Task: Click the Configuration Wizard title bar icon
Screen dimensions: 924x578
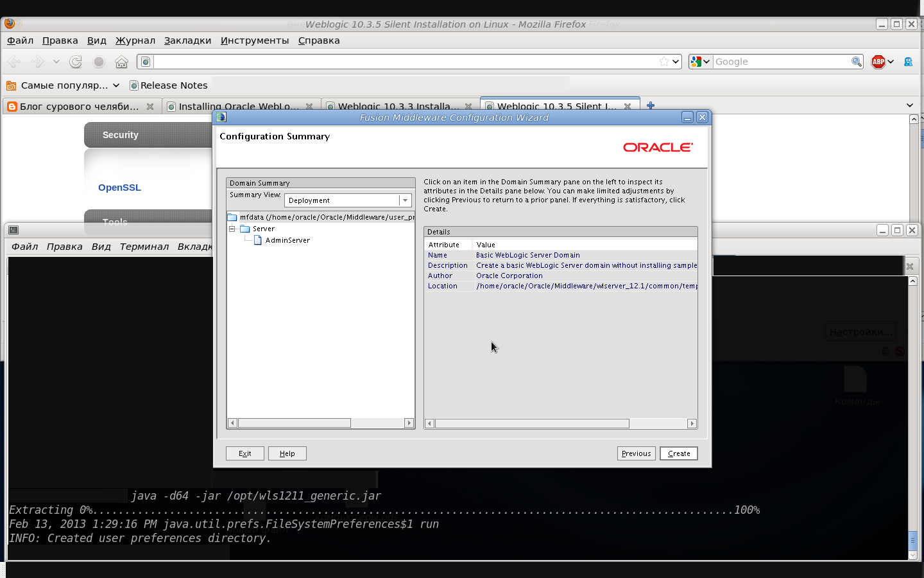Action: pyautogui.click(x=221, y=118)
